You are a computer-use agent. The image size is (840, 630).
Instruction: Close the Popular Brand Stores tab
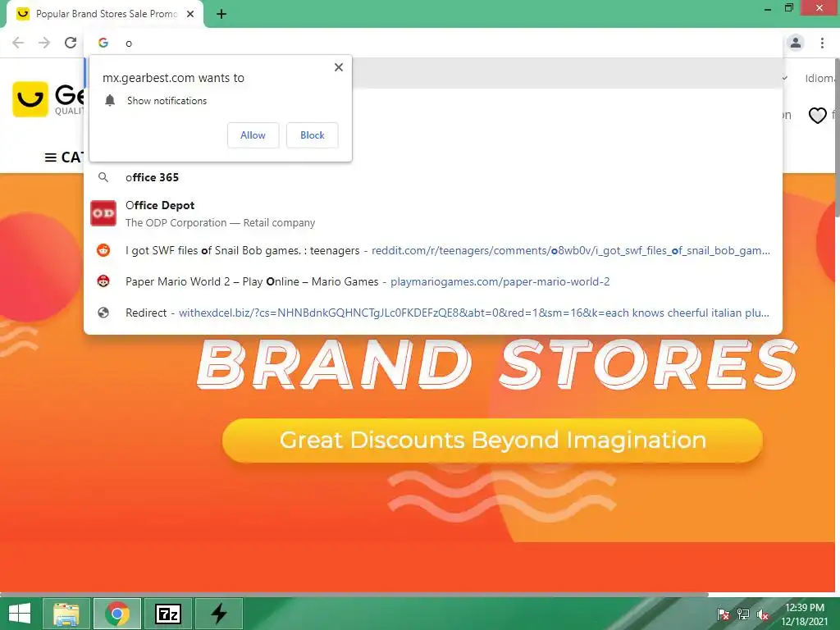pos(190,14)
